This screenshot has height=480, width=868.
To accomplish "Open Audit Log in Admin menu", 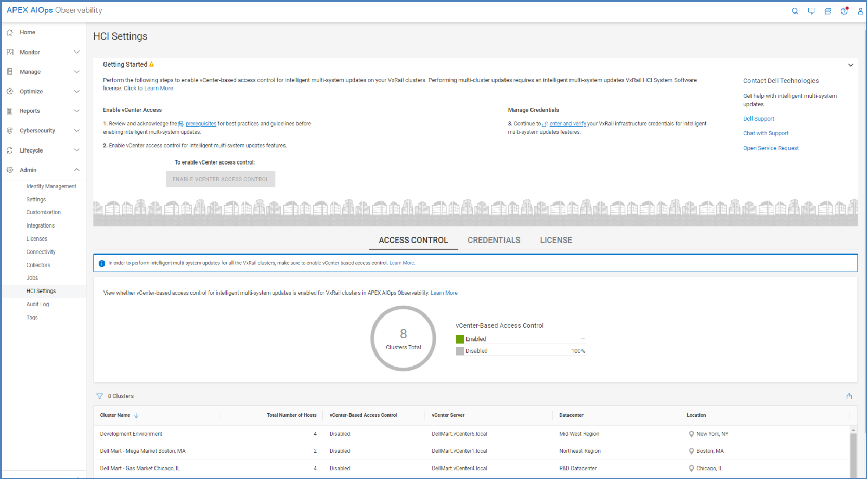I will coord(37,305).
